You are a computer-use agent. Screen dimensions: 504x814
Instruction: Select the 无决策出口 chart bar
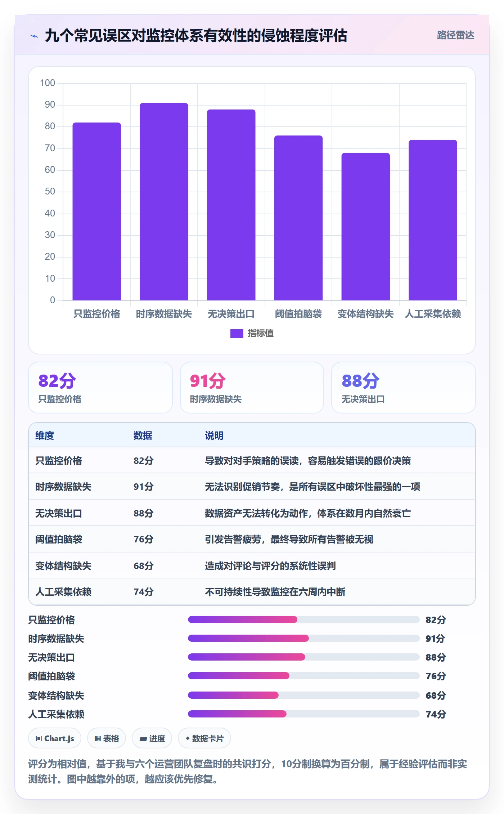[x=231, y=205]
